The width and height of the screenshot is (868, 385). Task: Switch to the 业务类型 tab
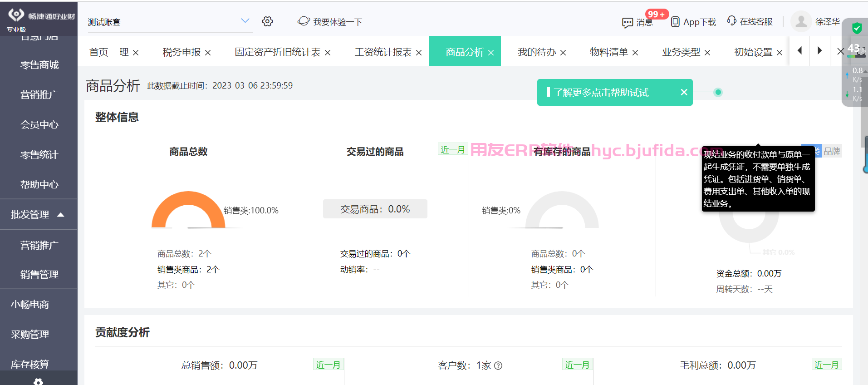tap(681, 52)
